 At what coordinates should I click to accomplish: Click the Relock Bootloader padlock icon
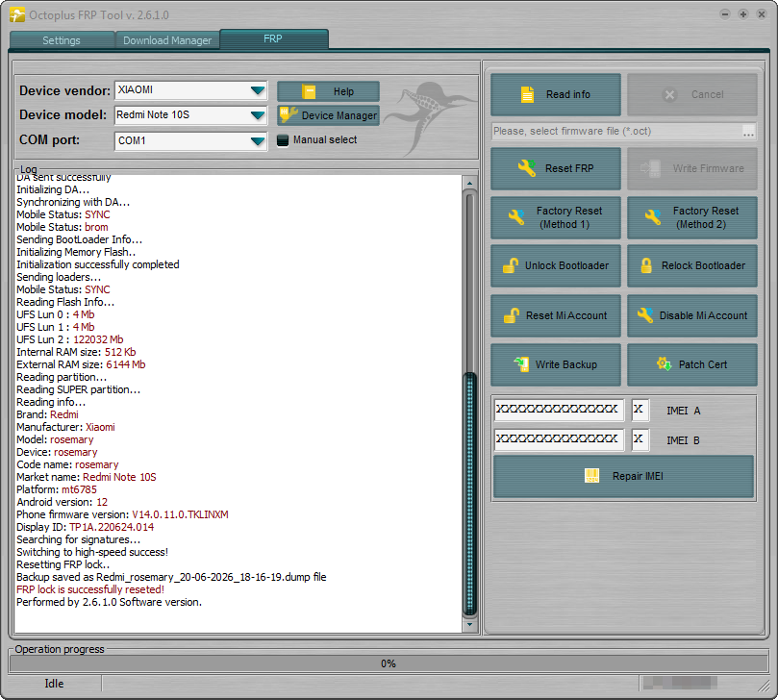(646, 265)
